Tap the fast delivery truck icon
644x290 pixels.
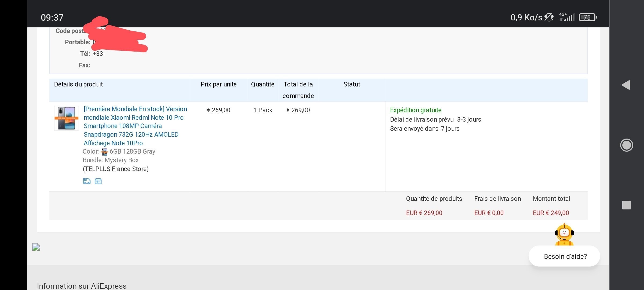coord(86,181)
